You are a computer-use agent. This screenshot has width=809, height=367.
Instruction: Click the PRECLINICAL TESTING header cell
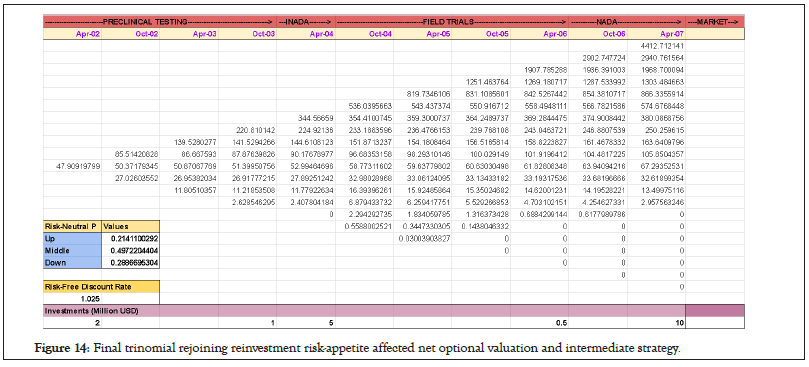pyautogui.click(x=160, y=22)
